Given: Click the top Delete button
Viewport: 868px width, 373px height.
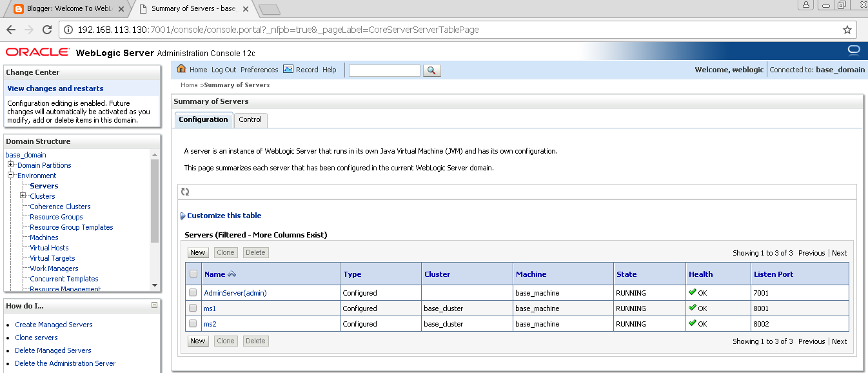Looking at the screenshot, I should tap(255, 253).
